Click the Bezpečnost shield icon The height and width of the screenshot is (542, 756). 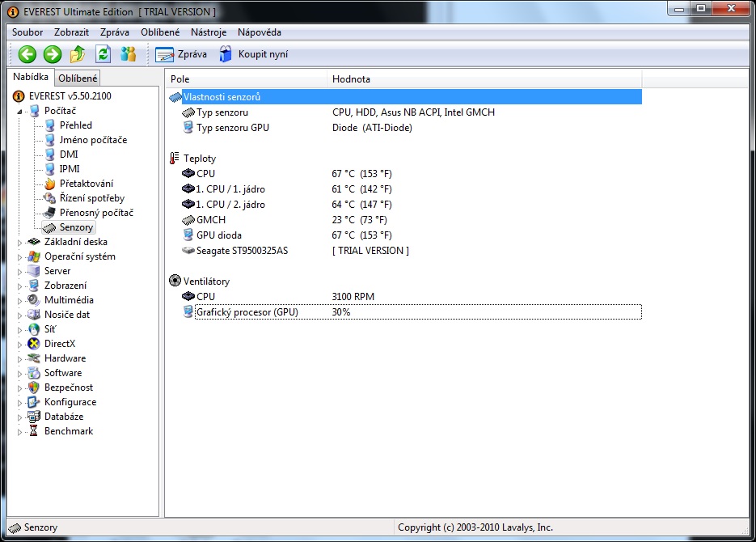click(34, 387)
